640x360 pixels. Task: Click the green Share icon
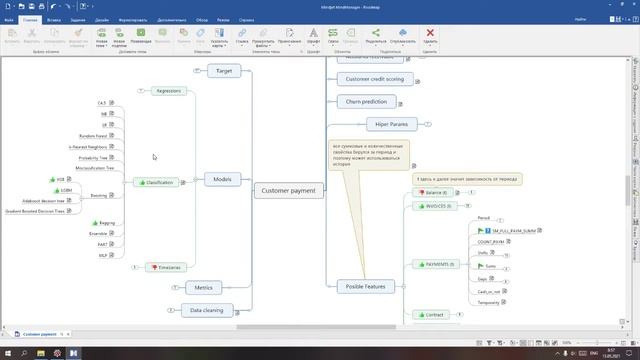point(376,33)
